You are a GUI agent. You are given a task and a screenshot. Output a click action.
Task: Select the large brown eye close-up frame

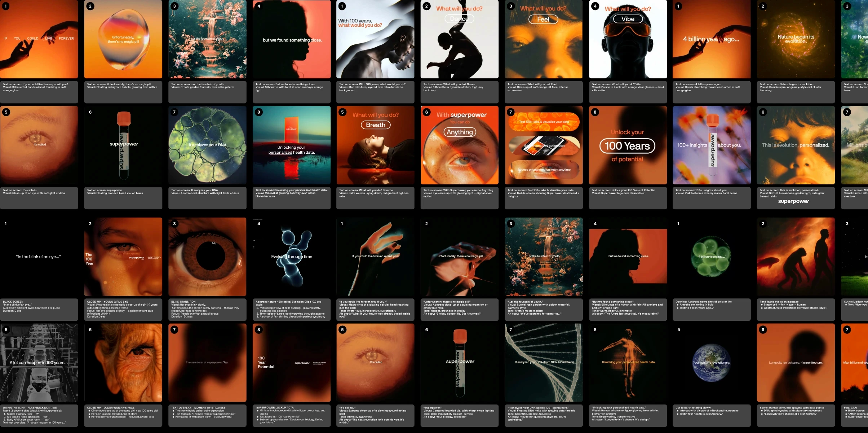click(207, 257)
